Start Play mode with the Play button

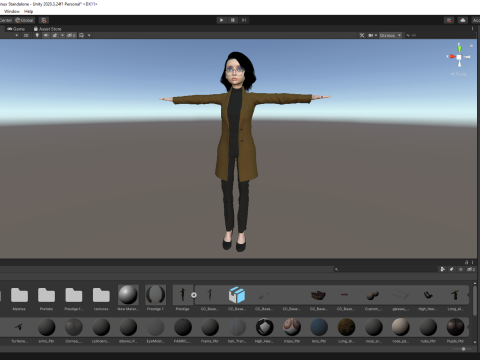[221, 20]
